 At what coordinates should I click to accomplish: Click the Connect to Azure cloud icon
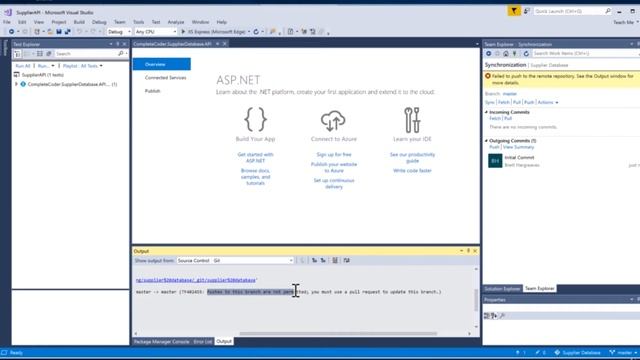pos(333,120)
